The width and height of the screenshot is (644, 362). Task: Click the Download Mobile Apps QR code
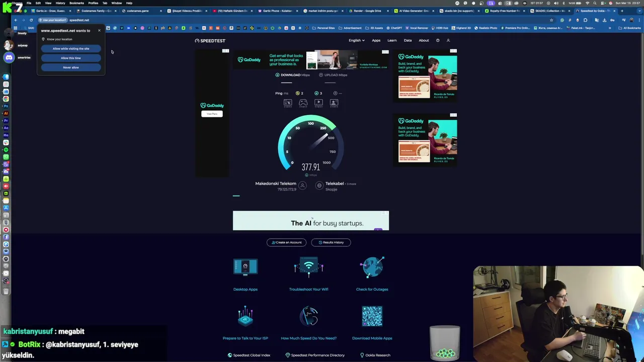(372, 316)
